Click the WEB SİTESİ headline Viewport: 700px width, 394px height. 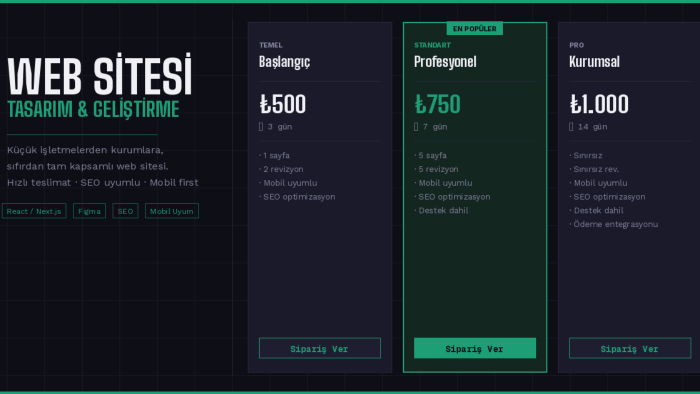tap(100, 75)
